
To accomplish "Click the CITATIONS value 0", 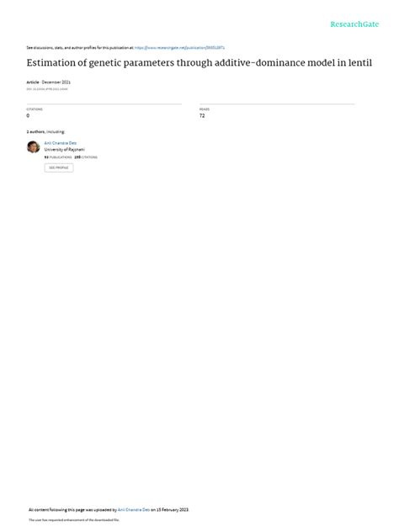I will tap(28, 115).
